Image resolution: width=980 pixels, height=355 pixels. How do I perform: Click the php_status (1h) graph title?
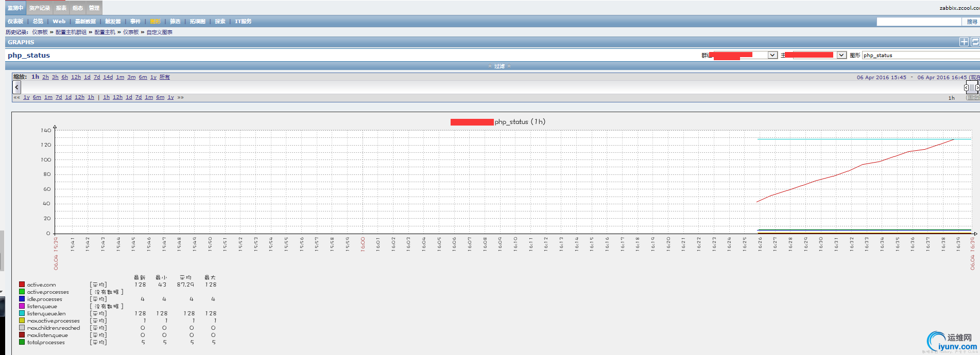coord(520,122)
